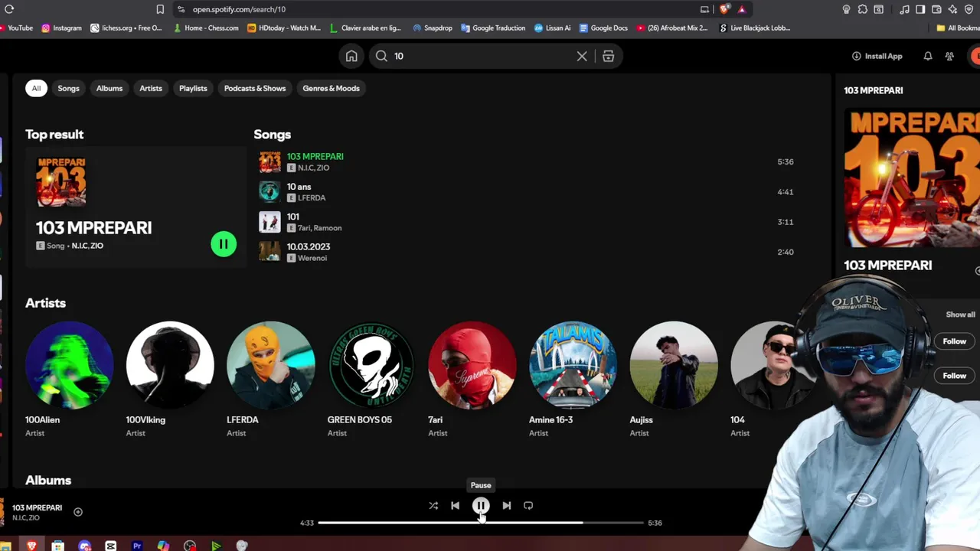Screen dimensions: 980x551
Task: Reload the browser page
Action: tap(9, 9)
